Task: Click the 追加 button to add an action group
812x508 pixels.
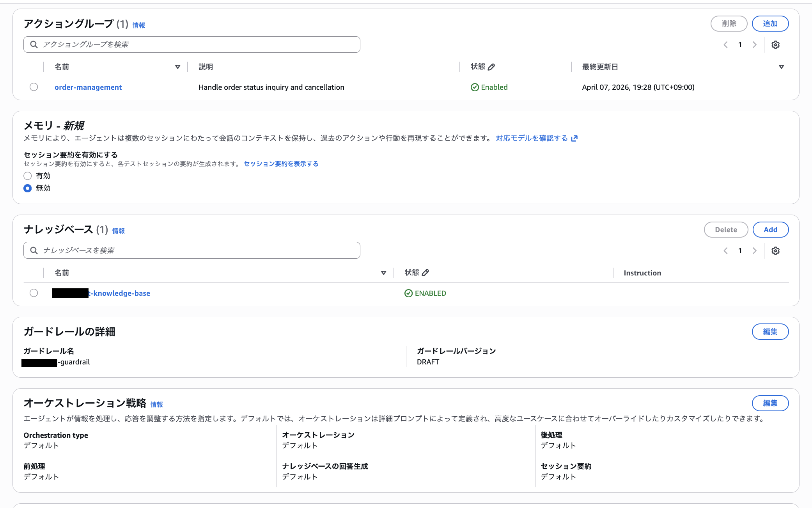Action: [770, 23]
